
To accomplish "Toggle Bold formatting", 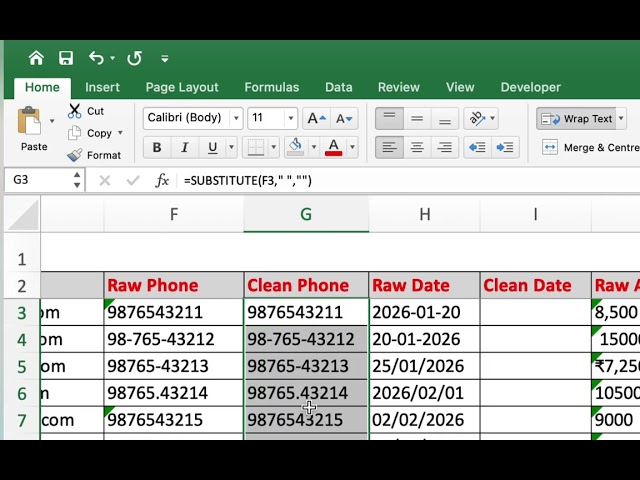I will click(x=157, y=147).
